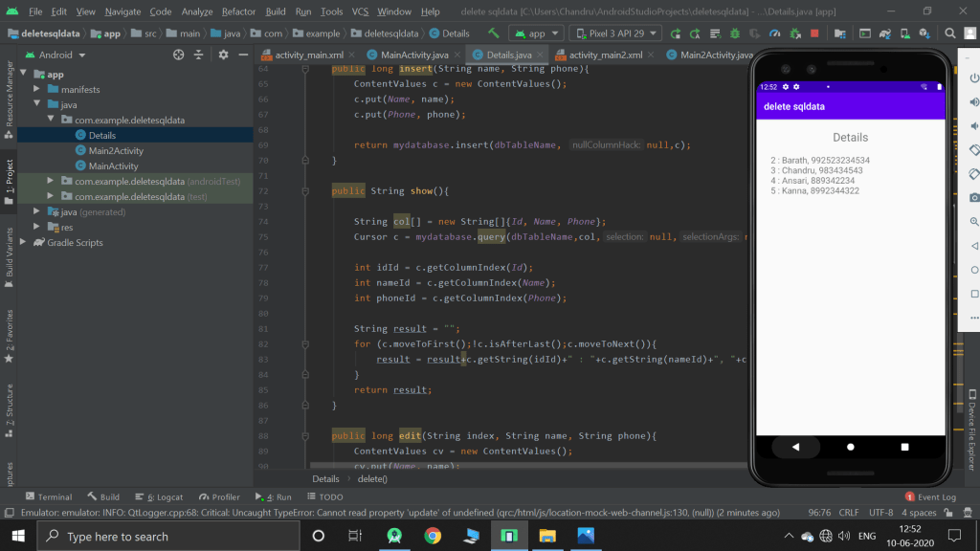Screen dimensions: 980x551
Task: Click the 4 spaces indent status indicator
Action: pyautogui.click(x=920, y=514)
